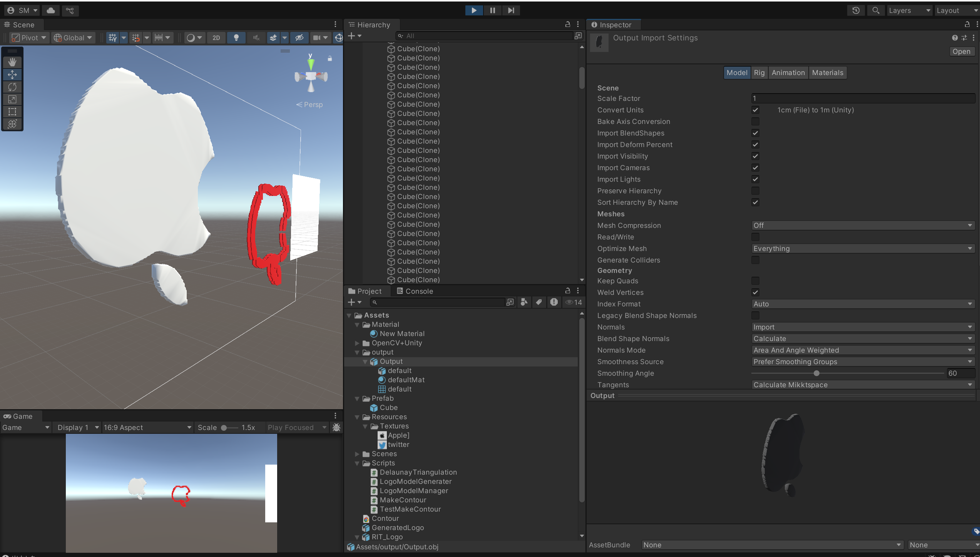Toggle 2D scene view mode
Viewport: 980px width, 557px height.
tap(216, 38)
